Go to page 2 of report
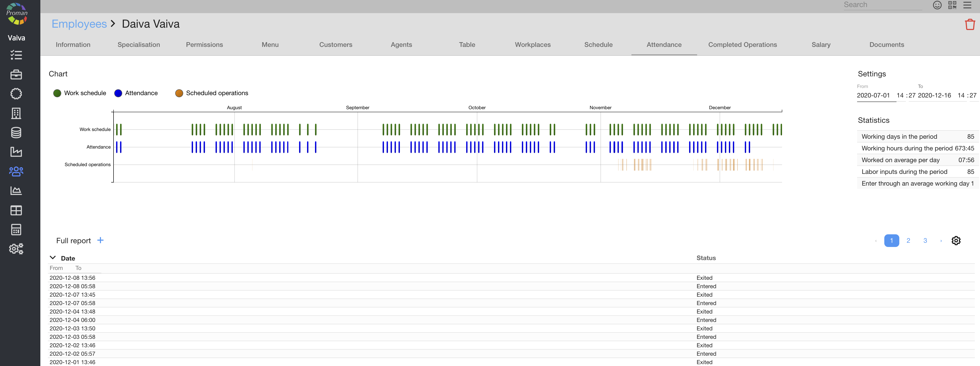The image size is (980, 366). tap(908, 241)
